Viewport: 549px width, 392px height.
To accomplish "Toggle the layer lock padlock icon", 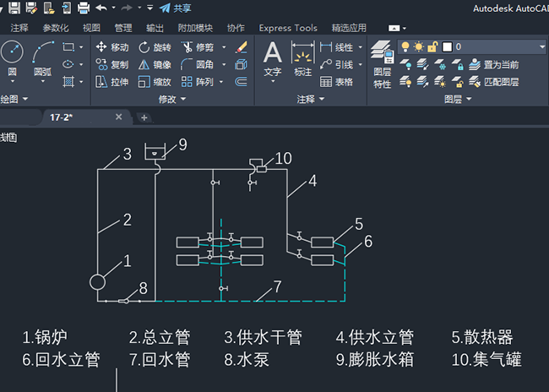I will pyautogui.click(x=432, y=46).
